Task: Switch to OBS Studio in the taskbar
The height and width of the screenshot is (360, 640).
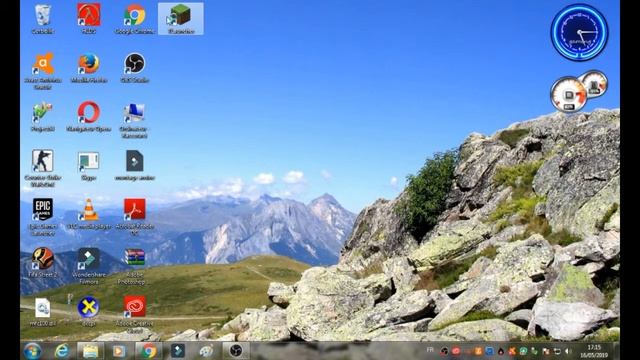Action: [236, 351]
